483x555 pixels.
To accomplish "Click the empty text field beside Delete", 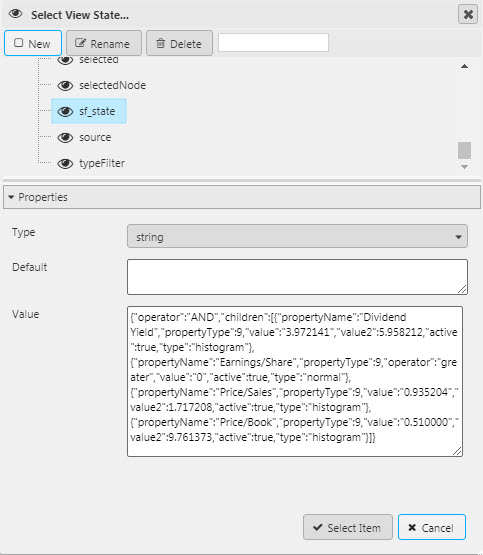I will 273,42.
